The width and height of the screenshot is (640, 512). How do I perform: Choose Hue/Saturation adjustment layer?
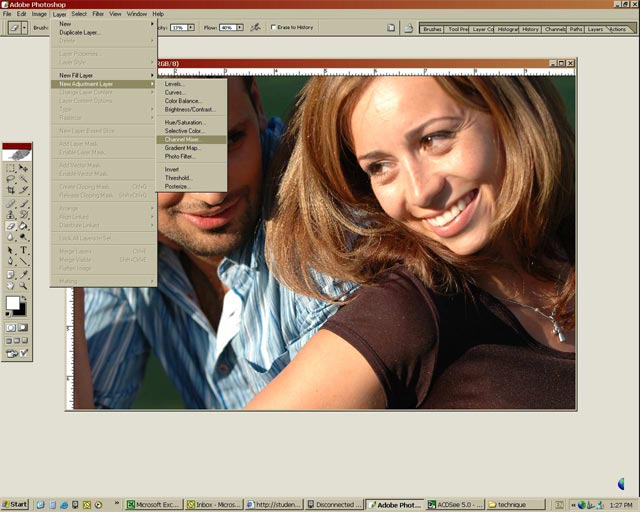pos(191,122)
